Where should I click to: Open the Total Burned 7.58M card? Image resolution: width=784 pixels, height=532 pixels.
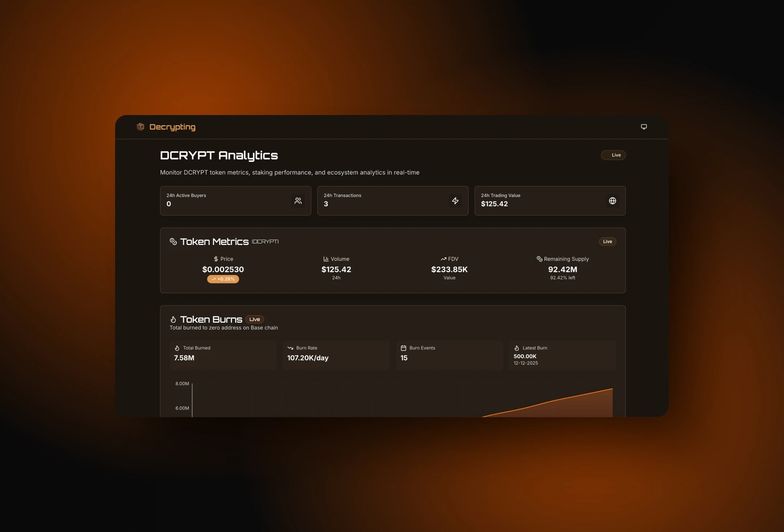click(223, 355)
